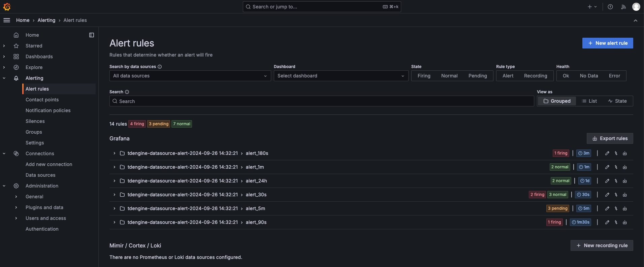644x267 pixels.
Task: Expand the alert_90s group row
Action: click(x=114, y=222)
